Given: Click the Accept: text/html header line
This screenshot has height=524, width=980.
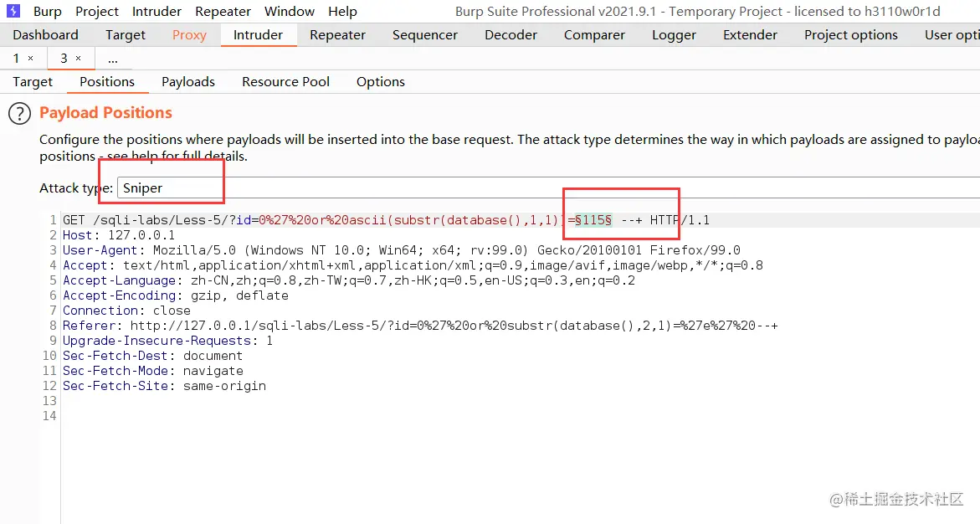Looking at the screenshot, I should [x=413, y=265].
